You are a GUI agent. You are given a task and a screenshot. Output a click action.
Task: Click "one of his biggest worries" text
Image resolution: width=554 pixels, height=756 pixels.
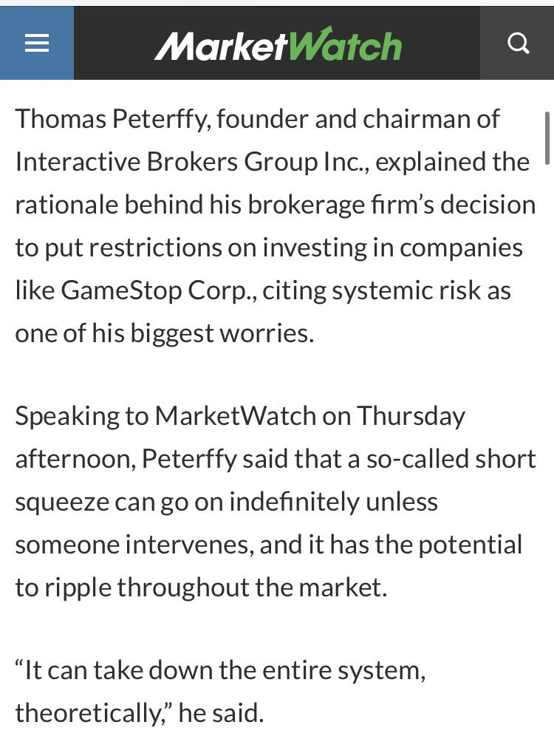coord(164,333)
